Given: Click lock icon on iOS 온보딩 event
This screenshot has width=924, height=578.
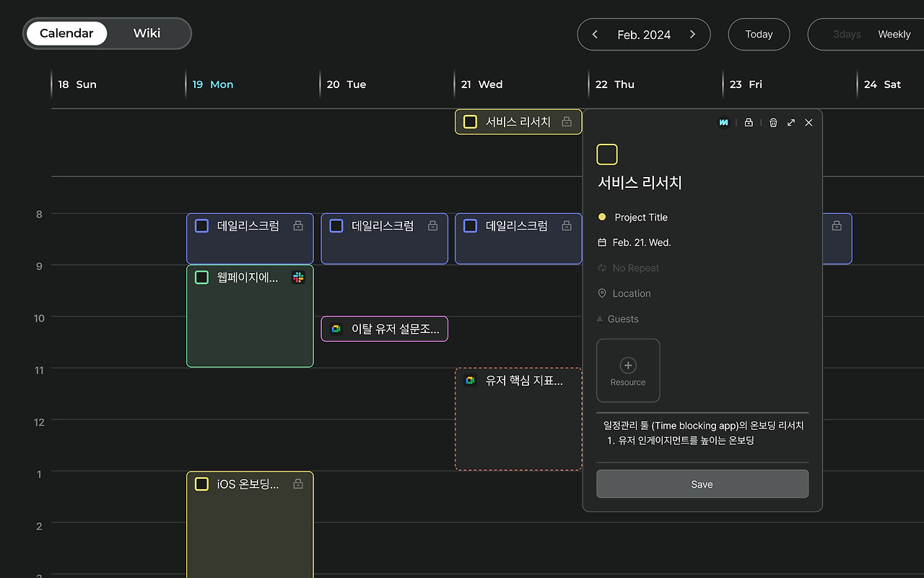Looking at the screenshot, I should (298, 484).
